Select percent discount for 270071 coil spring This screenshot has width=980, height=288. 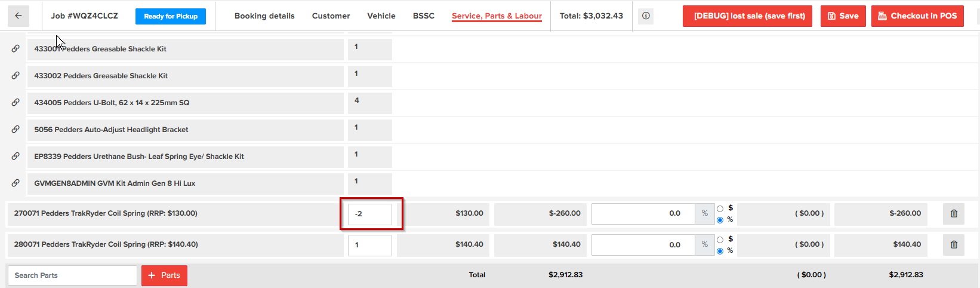pyautogui.click(x=720, y=220)
